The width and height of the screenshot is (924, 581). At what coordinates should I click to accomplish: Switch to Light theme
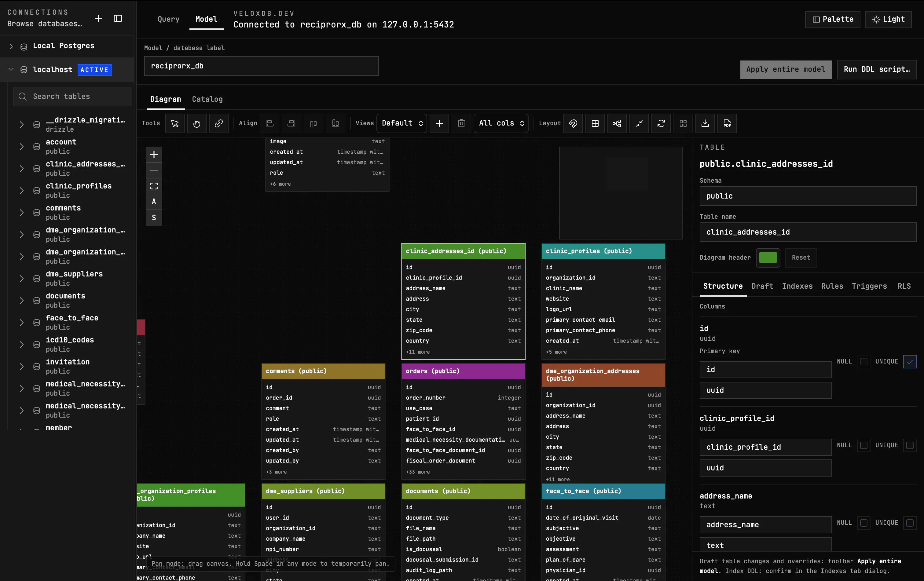pyautogui.click(x=888, y=19)
